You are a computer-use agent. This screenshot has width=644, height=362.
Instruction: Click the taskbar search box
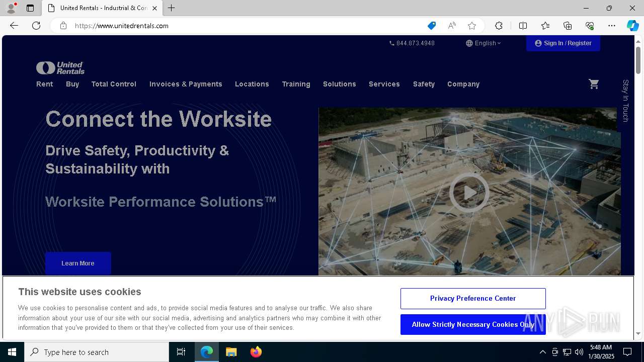click(97, 352)
